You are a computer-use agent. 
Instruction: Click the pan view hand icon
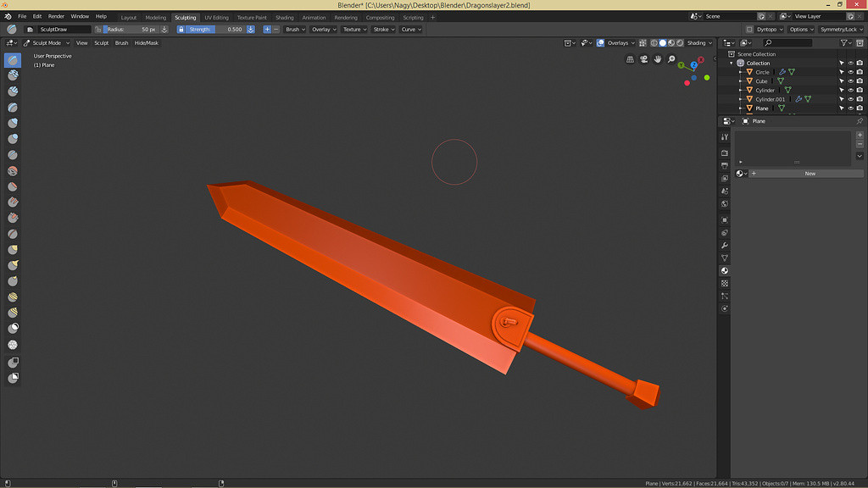click(658, 59)
